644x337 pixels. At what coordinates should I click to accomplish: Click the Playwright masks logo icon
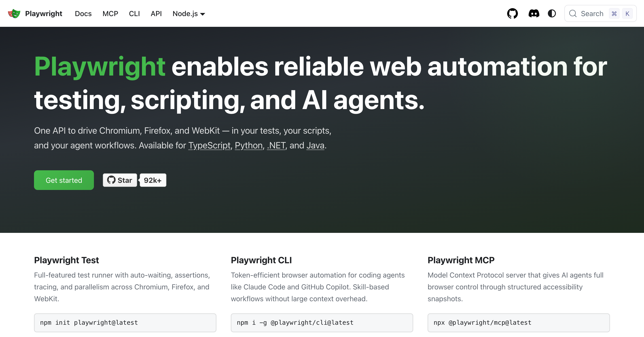(x=14, y=13)
